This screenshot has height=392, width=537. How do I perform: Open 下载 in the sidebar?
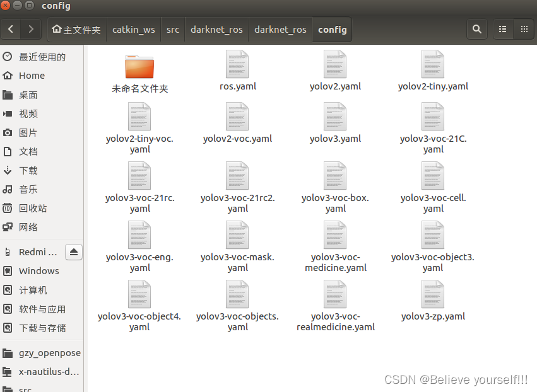coord(42,170)
